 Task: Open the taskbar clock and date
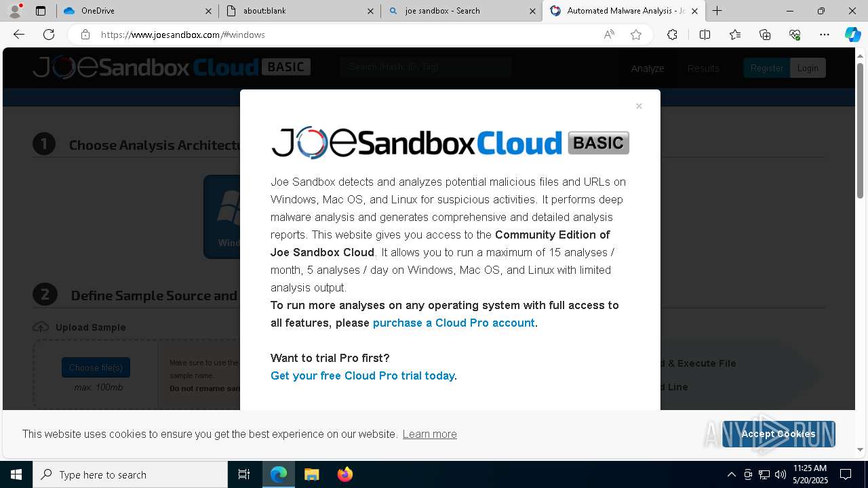pos(810,474)
